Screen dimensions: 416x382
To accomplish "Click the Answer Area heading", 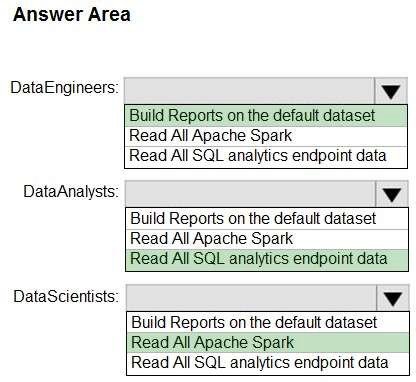I will 72,15.
